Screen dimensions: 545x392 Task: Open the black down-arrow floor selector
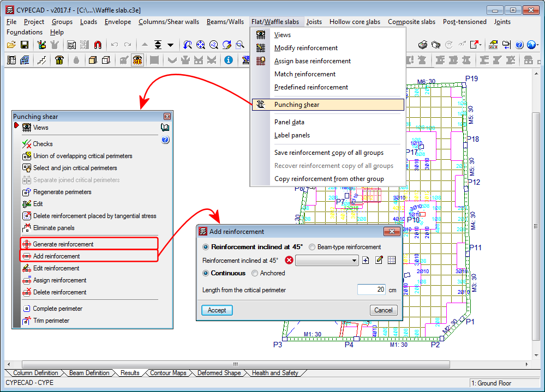170,45
